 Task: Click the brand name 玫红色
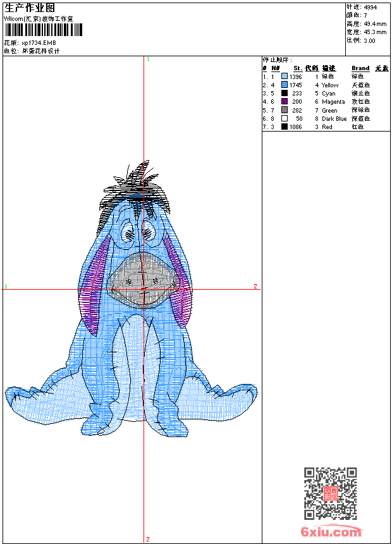click(x=361, y=102)
